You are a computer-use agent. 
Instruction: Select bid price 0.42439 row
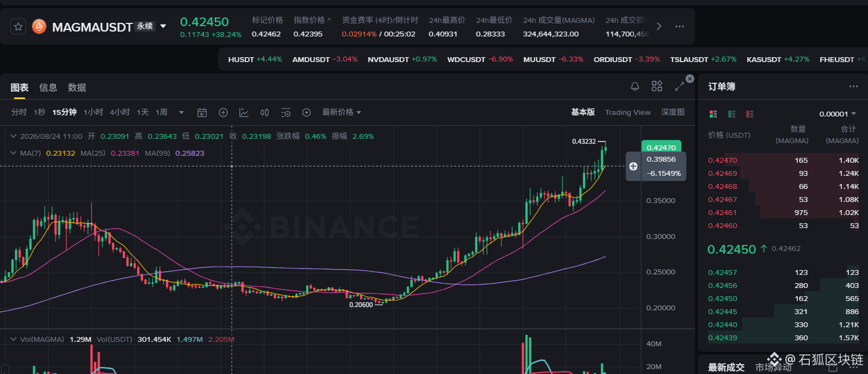click(x=783, y=338)
